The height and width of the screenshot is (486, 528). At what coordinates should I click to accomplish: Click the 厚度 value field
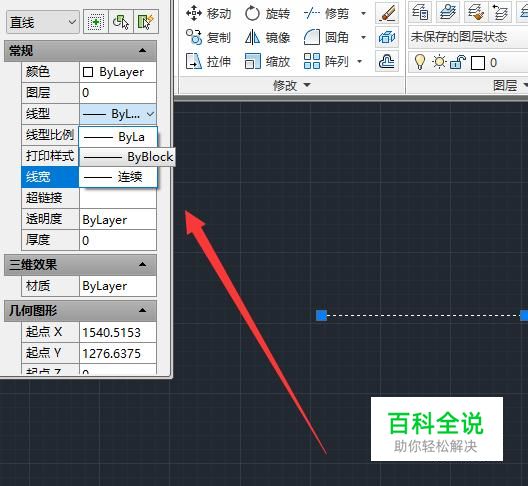[118, 240]
